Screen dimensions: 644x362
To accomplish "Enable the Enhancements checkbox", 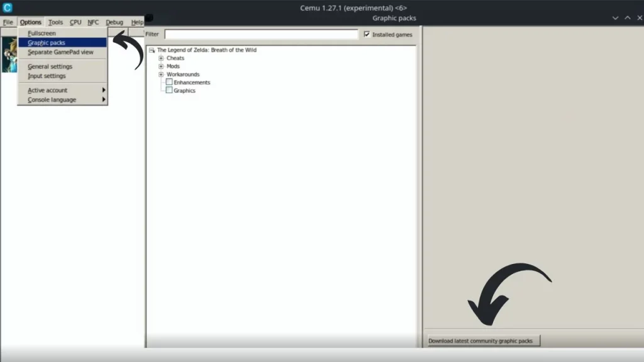I will point(169,82).
